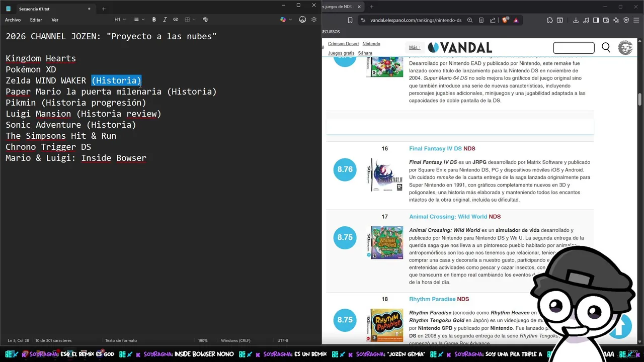Open the Nintendo link on Vandal

click(371, 44)
